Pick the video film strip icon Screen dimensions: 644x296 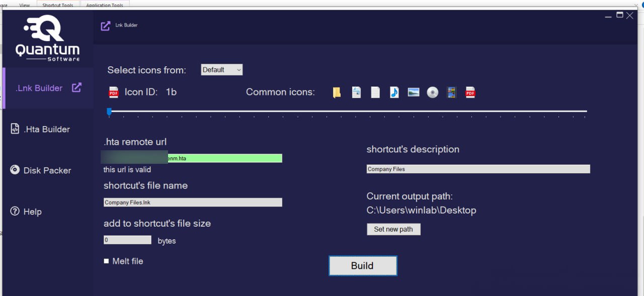451,92
